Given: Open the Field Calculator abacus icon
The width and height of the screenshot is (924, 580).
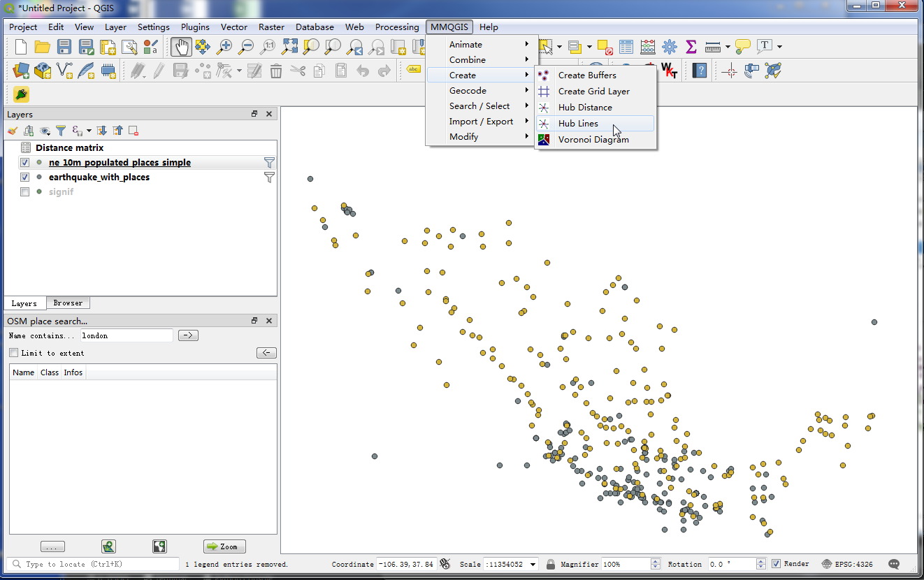Looking at the screenshot, I should click(648, 47).
